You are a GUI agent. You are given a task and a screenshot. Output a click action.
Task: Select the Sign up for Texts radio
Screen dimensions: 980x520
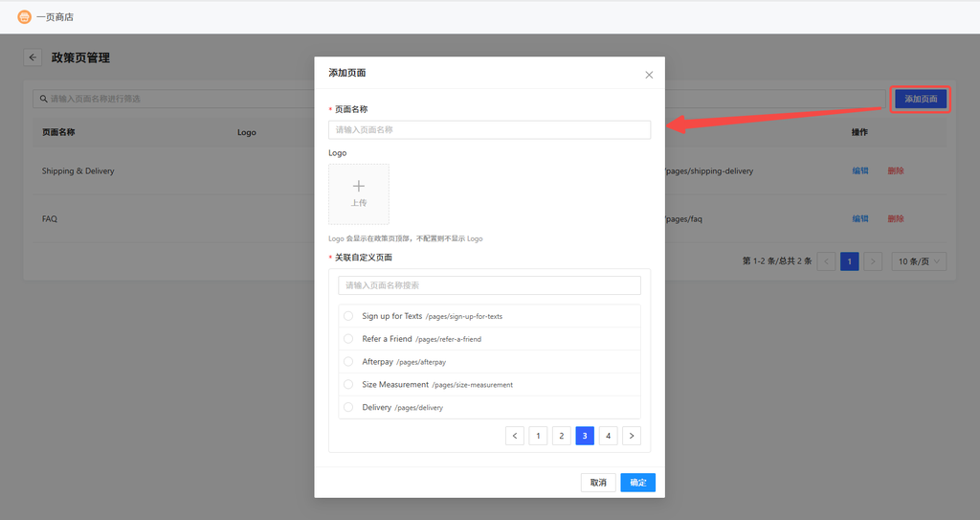click(348, 316)
